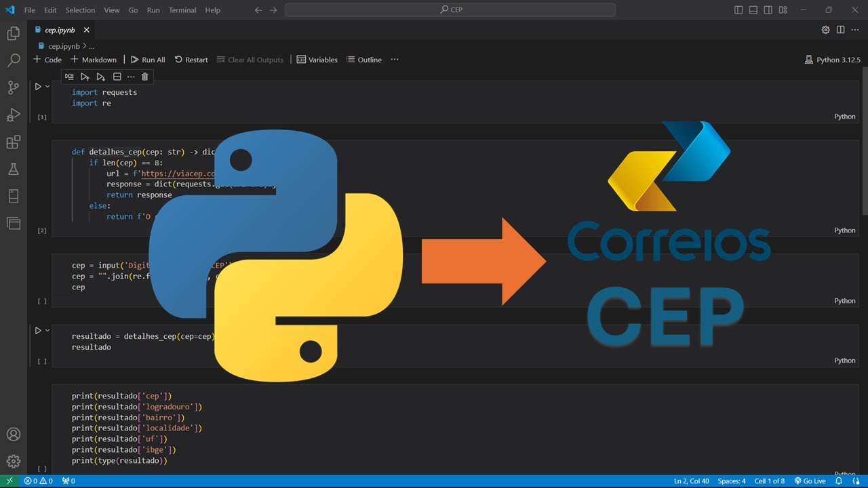The width and height of the screenshot is (868, 488).
Task: Select the Python 3.12.5 kernel picker
Action: point(832,60)
